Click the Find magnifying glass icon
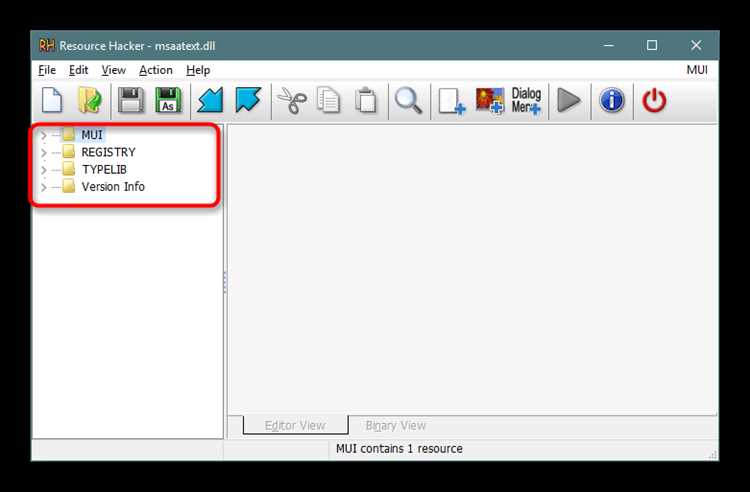The width and height of the screenshot is (750, 492). point(408,101)
